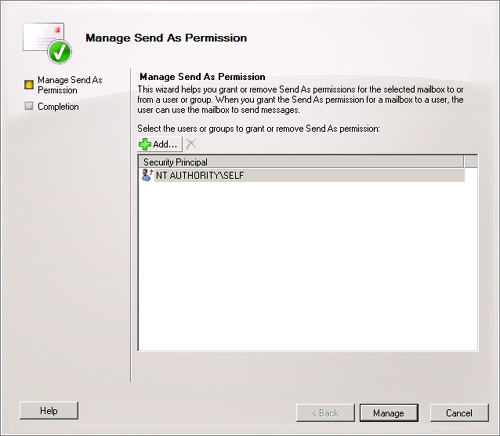Screen dimensions: 500x436
Task: Click empty area of the principals list
Action: 308,266
